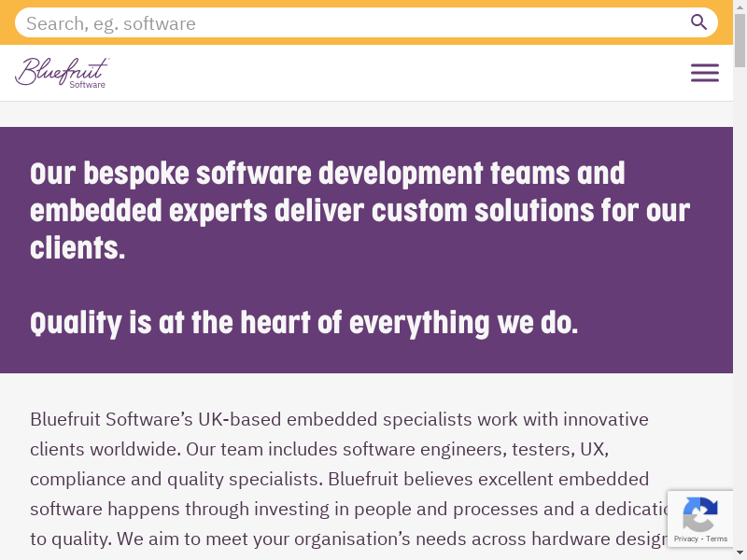Image resolution: width=747 pixels, height=560 pixels.
Task: Click the scrollbar down arrow
Action: tap(740, 553)
